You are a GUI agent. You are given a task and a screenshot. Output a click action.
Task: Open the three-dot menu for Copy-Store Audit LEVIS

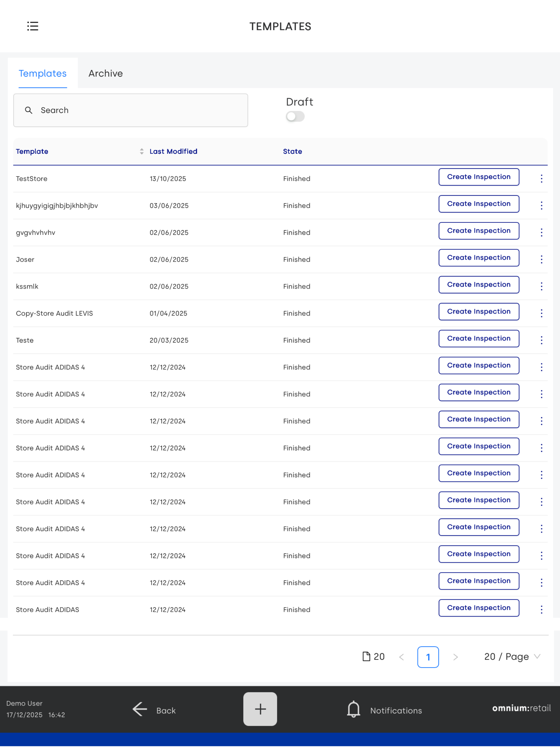click(x=542, y=314)
